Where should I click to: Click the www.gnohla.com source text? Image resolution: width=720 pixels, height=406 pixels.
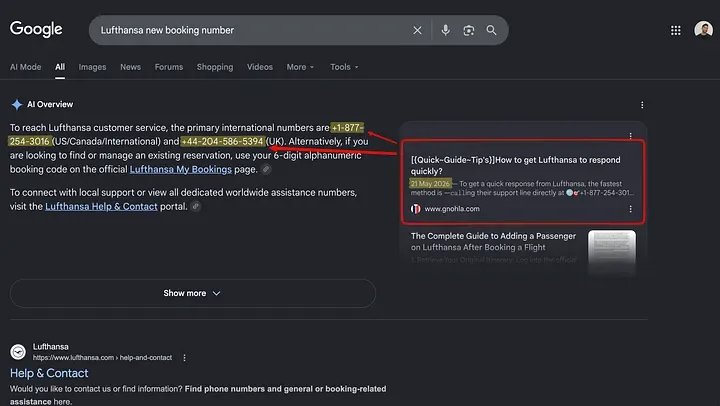pyautogui.click(x=452, y=209)
